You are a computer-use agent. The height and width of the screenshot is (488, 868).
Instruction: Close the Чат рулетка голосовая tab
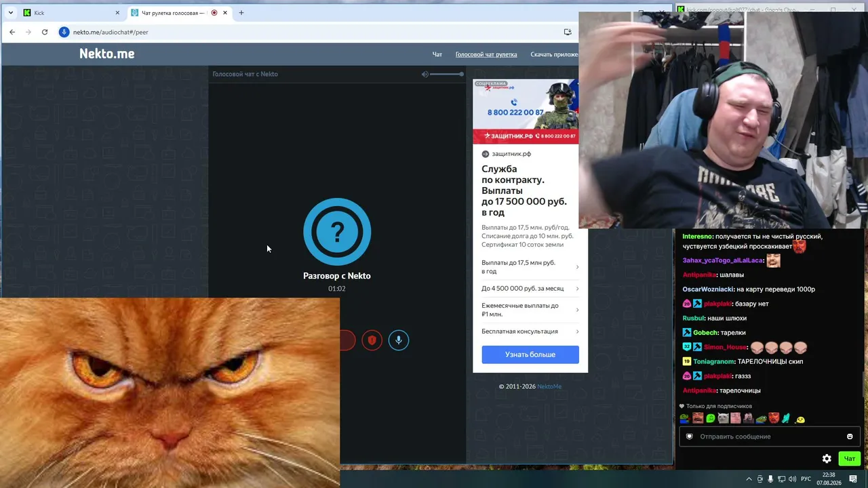coord(225,13)
